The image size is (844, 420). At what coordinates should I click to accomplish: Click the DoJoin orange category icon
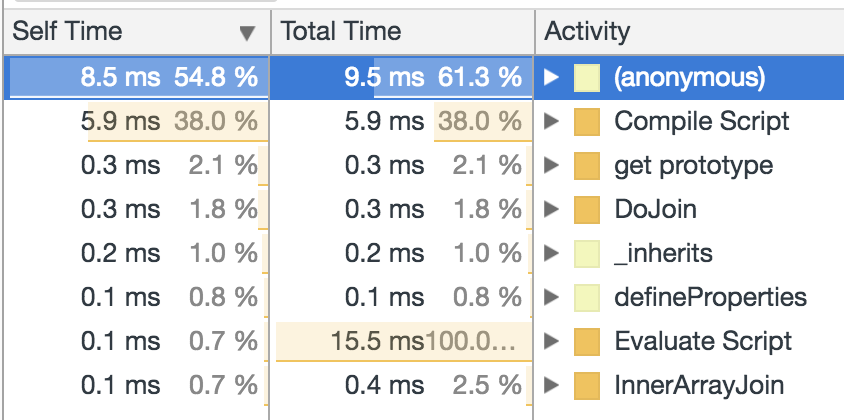click(x=586, y=209)
